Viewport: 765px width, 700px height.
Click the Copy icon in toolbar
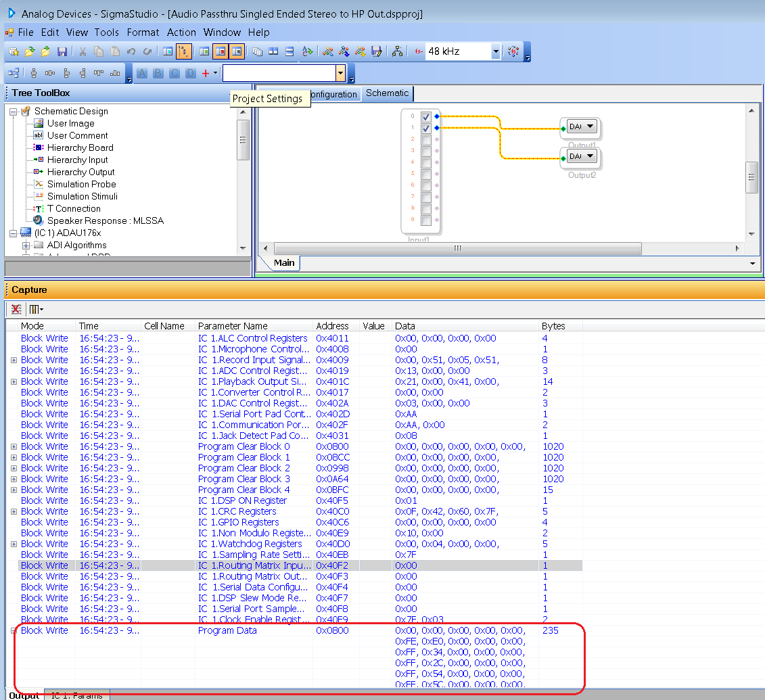tap(99, 51)
